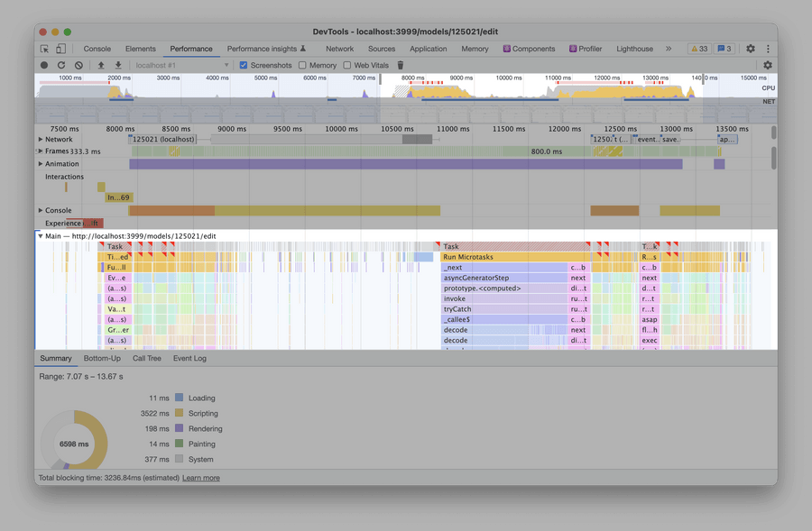Viewport: 812px width, 531px height.
Task: Open capture settings gear in Performance toolbar
Action: tap(768, 66)
